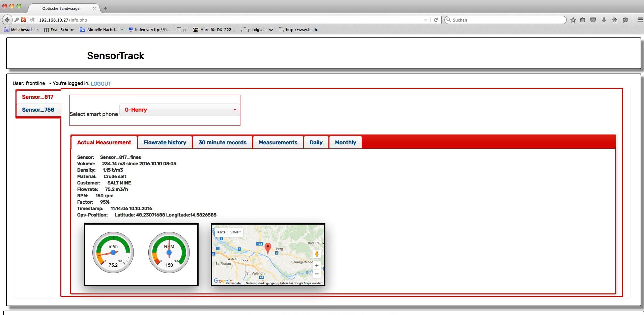The image size is (644, 315).
Task: Zoom out on the map
Action: click(x=317, y=274)
